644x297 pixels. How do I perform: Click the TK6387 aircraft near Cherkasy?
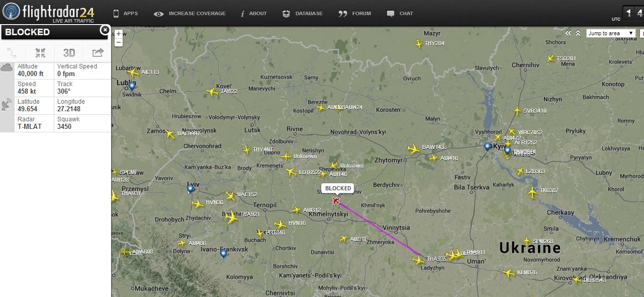532,192
